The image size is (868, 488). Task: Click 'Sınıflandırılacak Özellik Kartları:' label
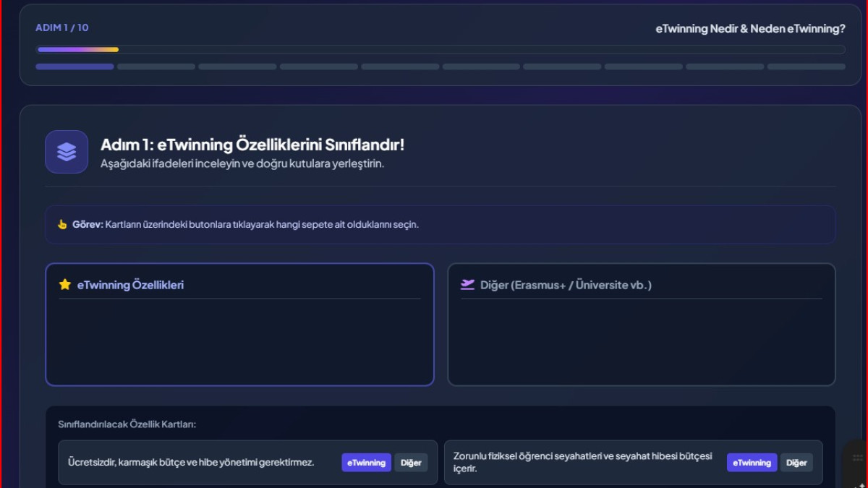coord(127,424)
